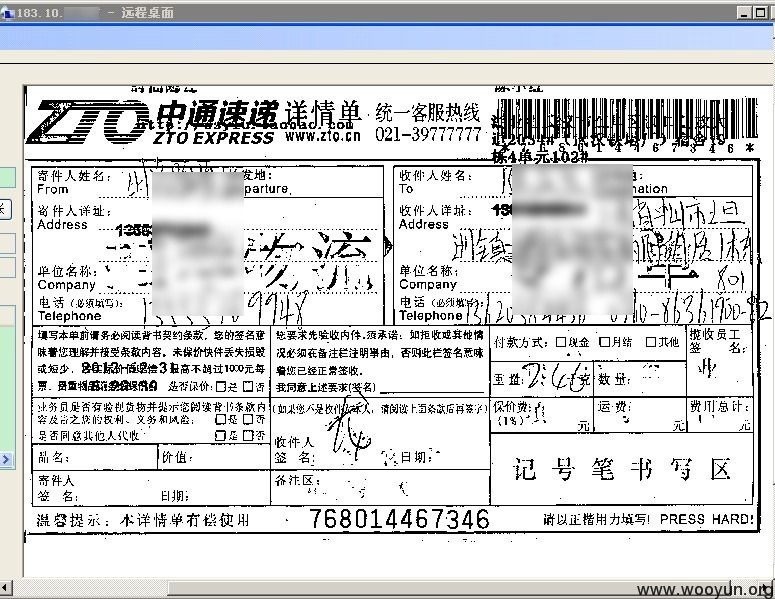Click the 栋4单元102# text
The width and height of the screenshot is (775, 599).
pyautogui.click(x=539, y=157)
